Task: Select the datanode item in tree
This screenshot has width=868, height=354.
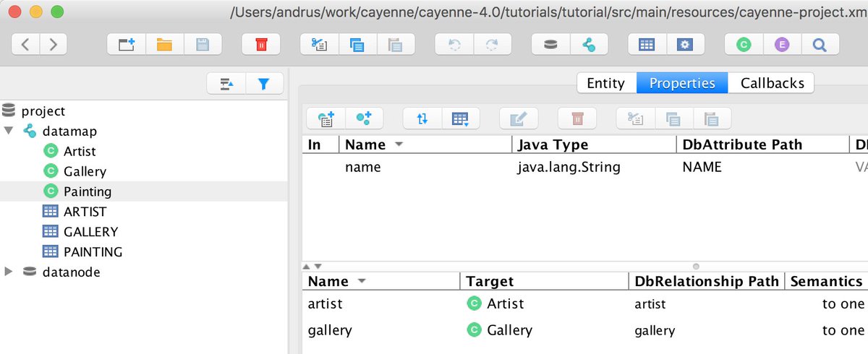Action: pyautogui.click(x=71, y=272)
